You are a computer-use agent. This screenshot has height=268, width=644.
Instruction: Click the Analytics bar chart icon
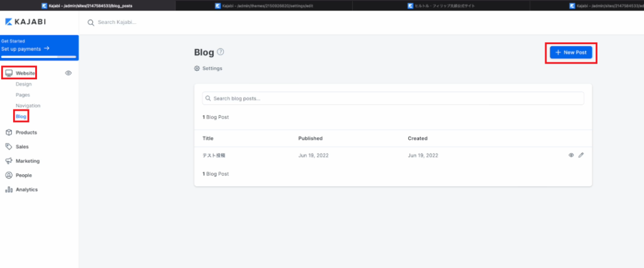tap(9, 189)
